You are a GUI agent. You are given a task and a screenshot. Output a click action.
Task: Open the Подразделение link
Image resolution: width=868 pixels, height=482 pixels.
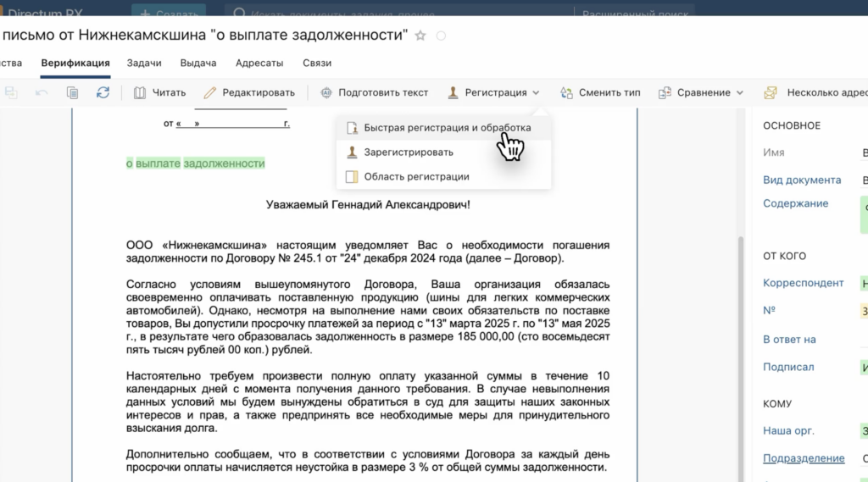(804, 458)
